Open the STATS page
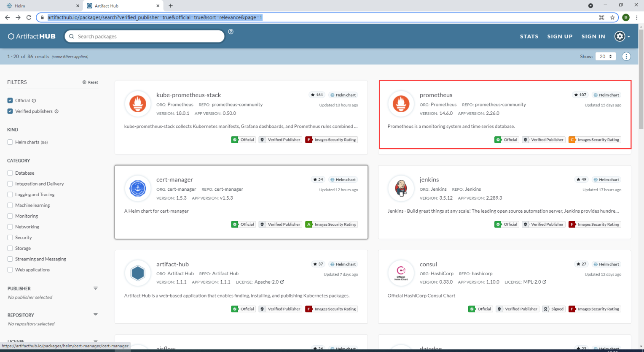 pyautogui.click(x=529, y=36)
